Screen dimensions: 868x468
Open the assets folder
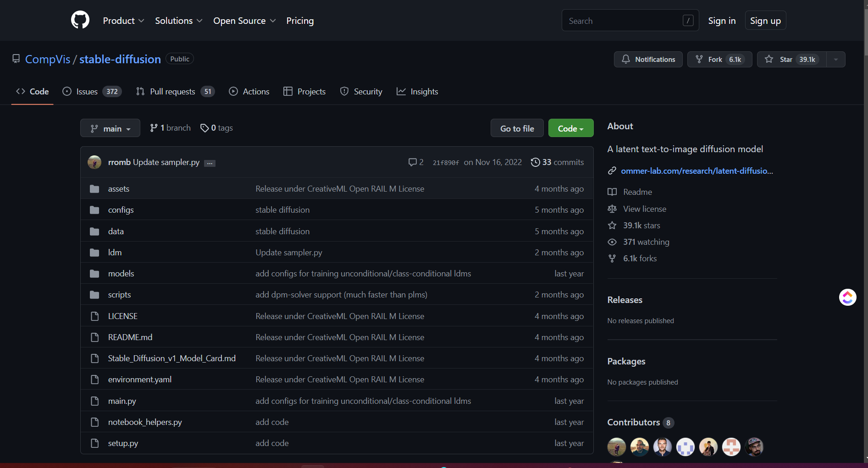tap(118, 189)
